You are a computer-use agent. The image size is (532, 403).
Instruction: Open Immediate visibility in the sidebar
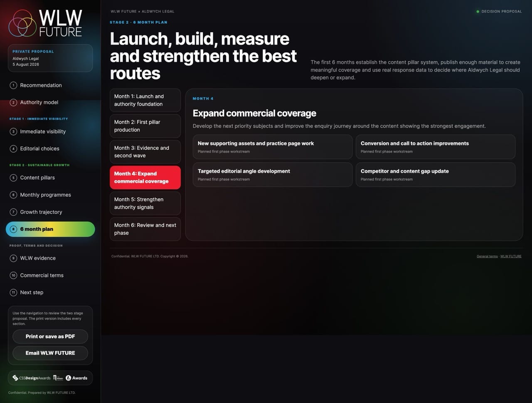[x=50, y=131]
